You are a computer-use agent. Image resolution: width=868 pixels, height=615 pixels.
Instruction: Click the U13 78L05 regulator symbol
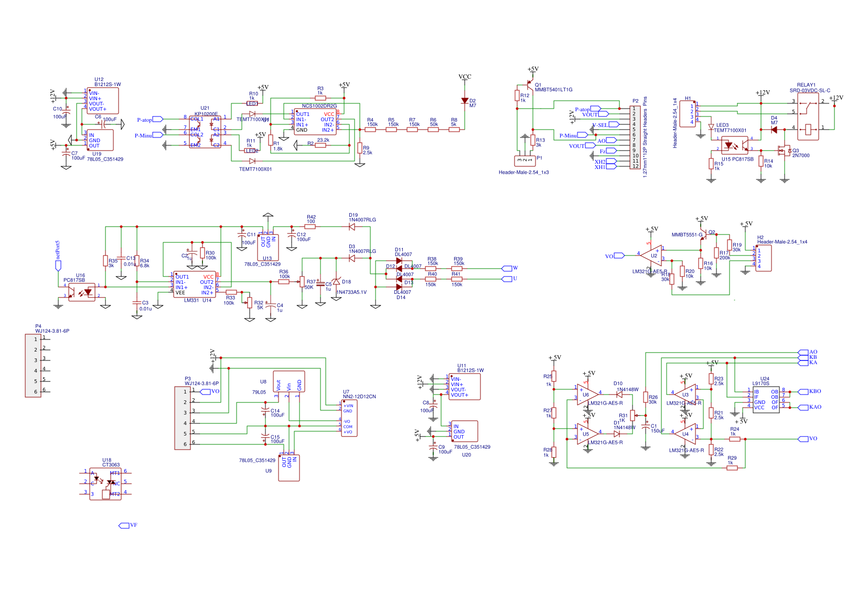[268, 248]
